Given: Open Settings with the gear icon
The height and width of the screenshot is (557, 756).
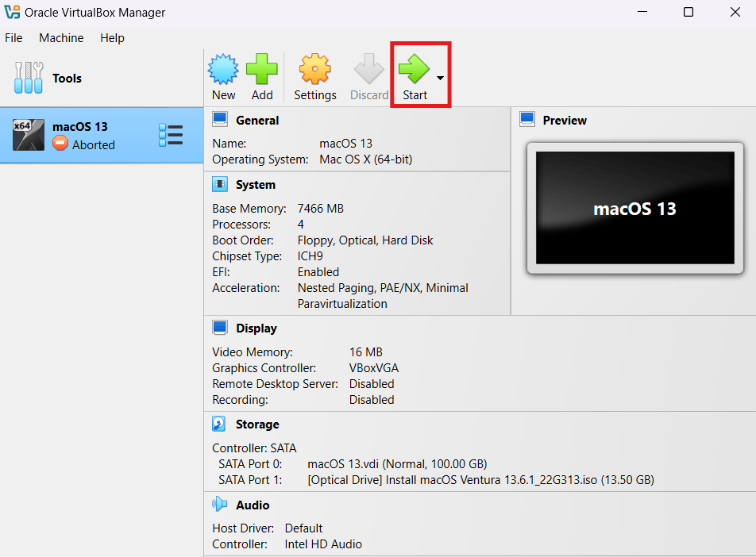Looking at the screenshot, I should pos(315,71).
